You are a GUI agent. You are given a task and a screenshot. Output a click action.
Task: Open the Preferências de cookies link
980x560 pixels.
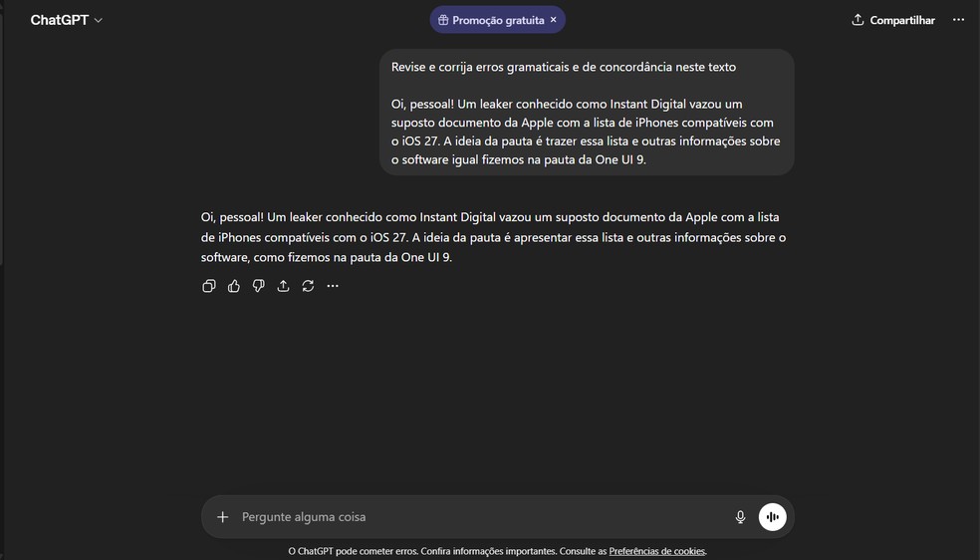click(x=657, y=551)
